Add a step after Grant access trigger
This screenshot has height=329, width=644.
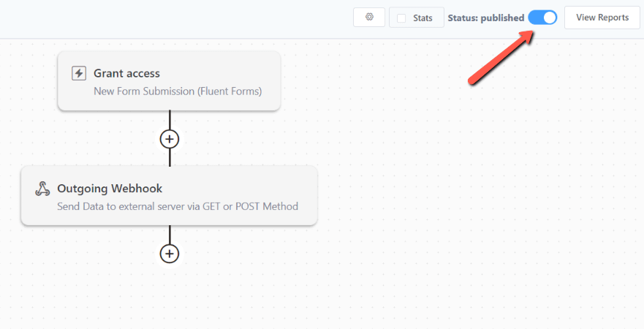pyautogui.click(x=169, y=139)
